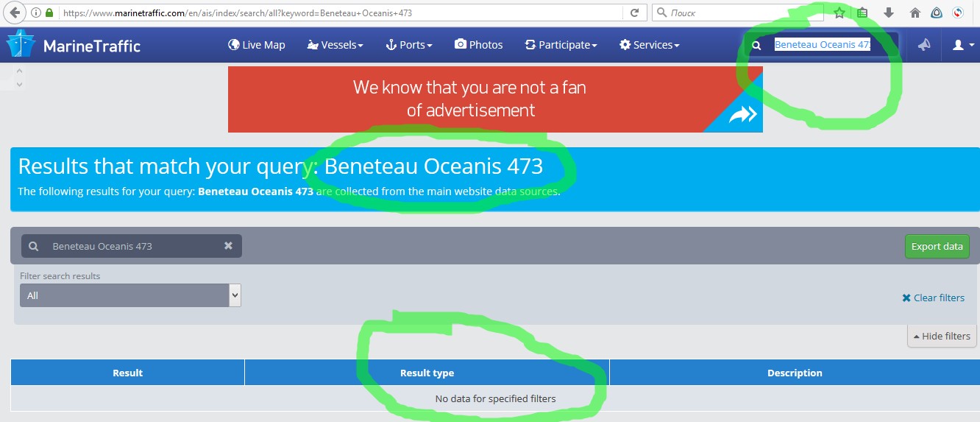The width and height of the screenshot is (980, 422).
Task: Open the megaphone announcements icon
Action: [924, 45]
